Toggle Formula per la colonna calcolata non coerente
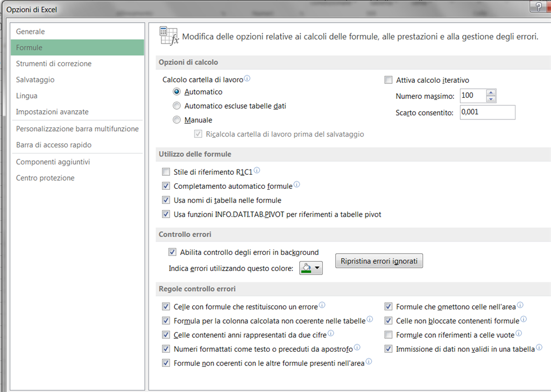The height and width of the screenshot is (392, 551). [166, 320]
